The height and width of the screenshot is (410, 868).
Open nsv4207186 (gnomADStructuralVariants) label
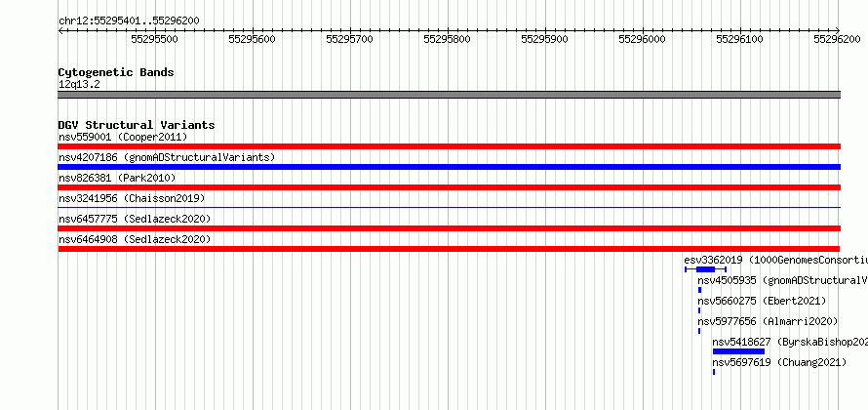(x=167, y=157)
